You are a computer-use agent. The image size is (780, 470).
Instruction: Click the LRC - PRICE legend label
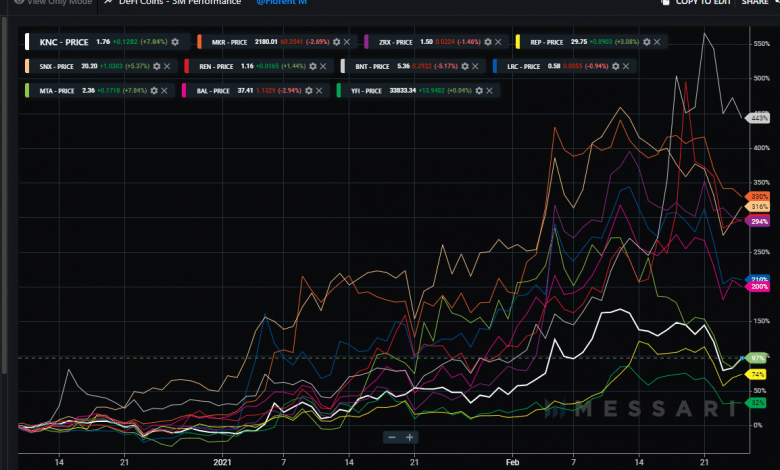click(x=524, y=67)
